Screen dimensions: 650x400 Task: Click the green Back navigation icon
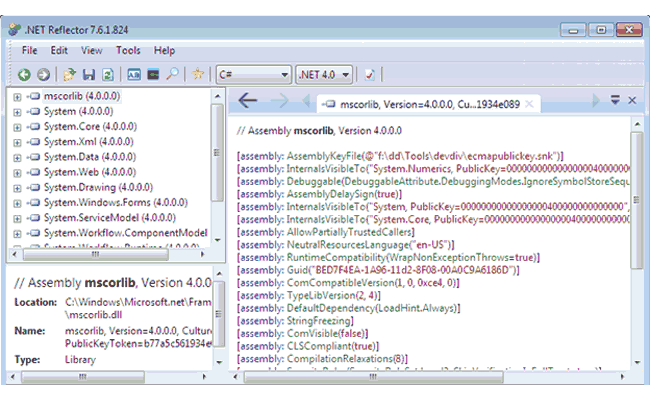click(x=24, y=74)
